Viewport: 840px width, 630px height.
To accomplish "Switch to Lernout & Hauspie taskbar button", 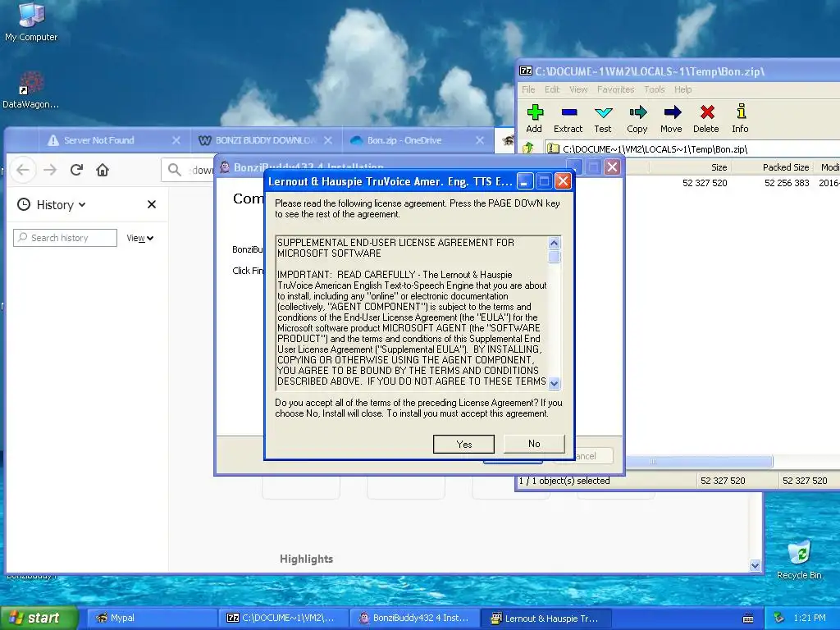I will coord(546,618).
